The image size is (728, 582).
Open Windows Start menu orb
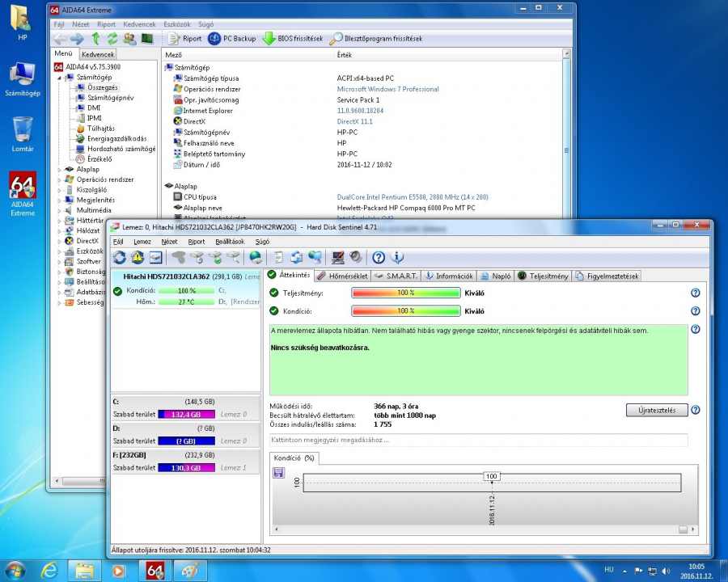[x=14, y=571]
